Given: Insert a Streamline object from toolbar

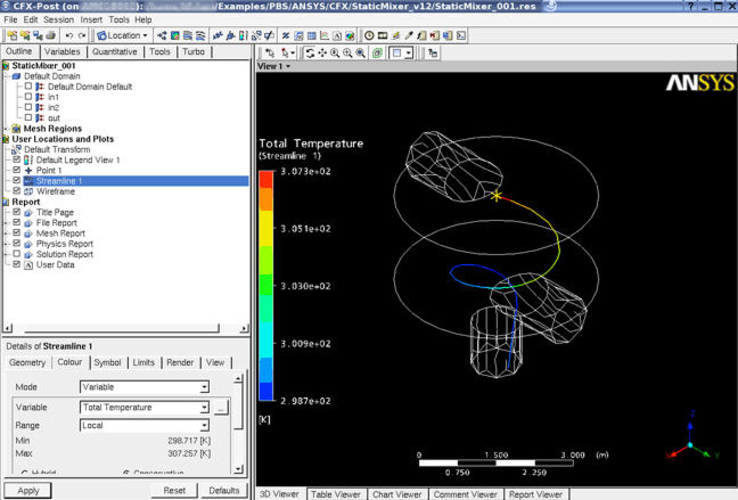Looking at the screenshot, I should click(188, 35).
